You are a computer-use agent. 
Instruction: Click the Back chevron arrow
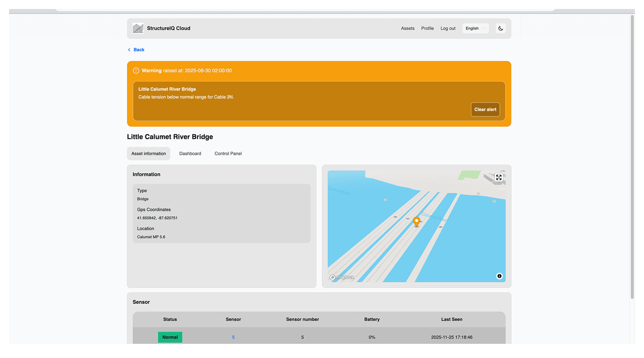coord(129,50)
